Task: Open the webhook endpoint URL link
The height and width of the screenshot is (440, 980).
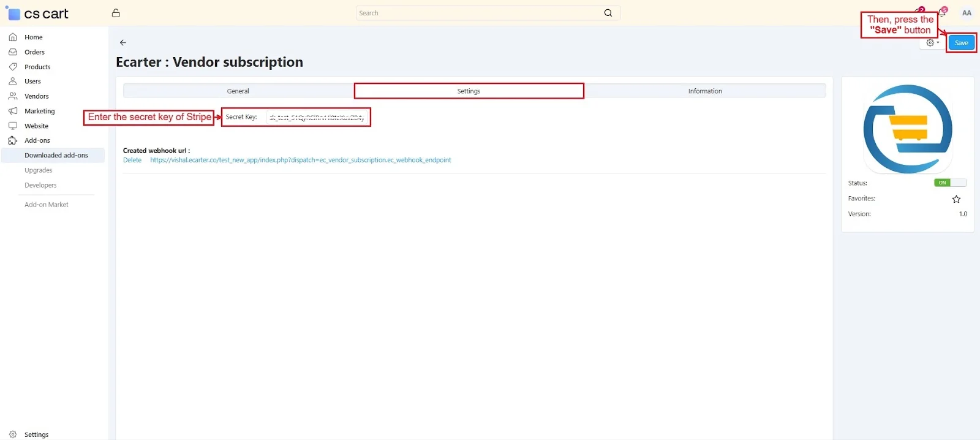Action: pyautogui.click(x=300, y=160)
